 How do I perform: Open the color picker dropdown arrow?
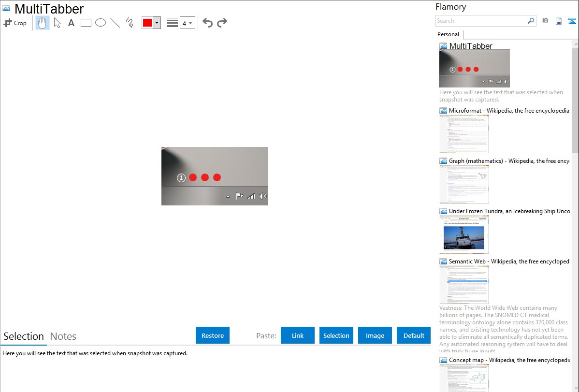tap(157, 23)
